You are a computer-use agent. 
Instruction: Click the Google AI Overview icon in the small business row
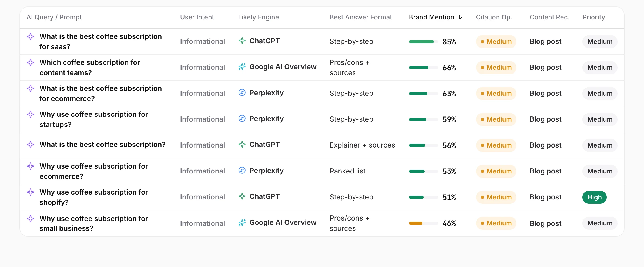[x=242, y=223]
